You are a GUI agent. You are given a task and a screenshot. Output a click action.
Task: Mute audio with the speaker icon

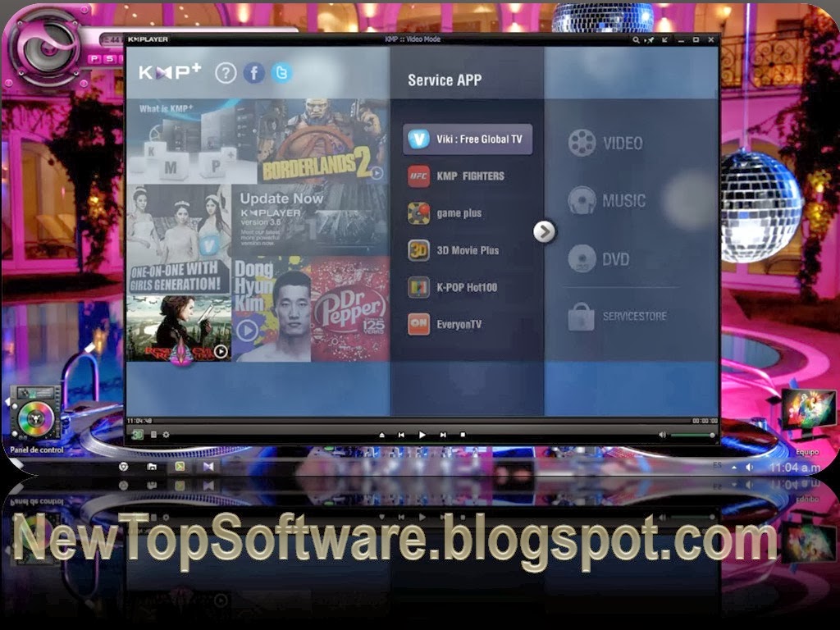pyautogui.click(x=663, y=435)
